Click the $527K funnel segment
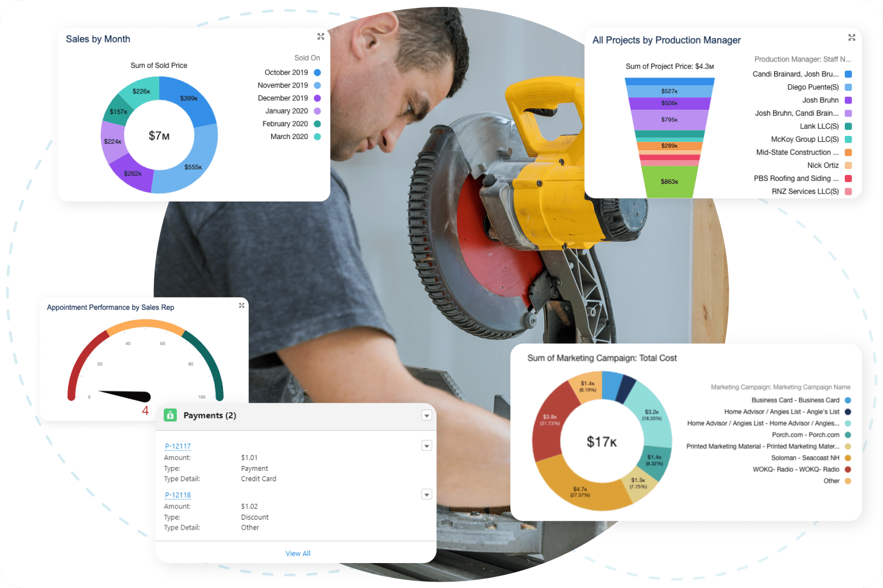883x588 pixels. (x=670, y=91)
